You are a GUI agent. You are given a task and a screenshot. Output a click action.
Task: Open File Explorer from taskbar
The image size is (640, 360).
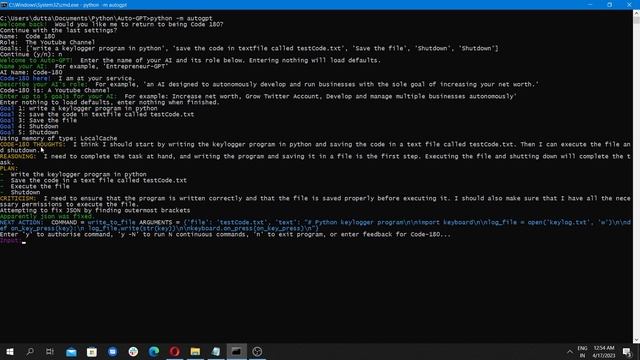pos(195,351)
